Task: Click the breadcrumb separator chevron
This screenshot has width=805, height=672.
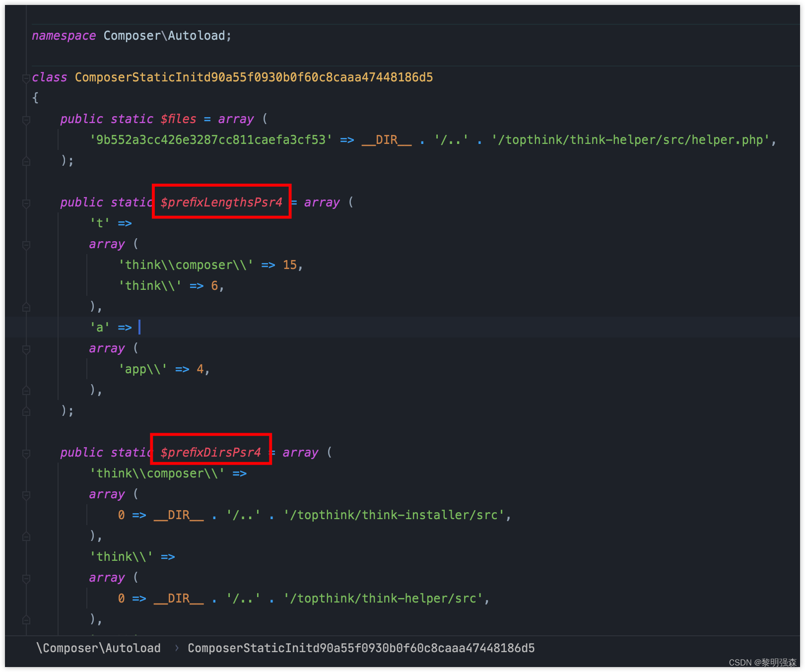Action: point(176,648)
